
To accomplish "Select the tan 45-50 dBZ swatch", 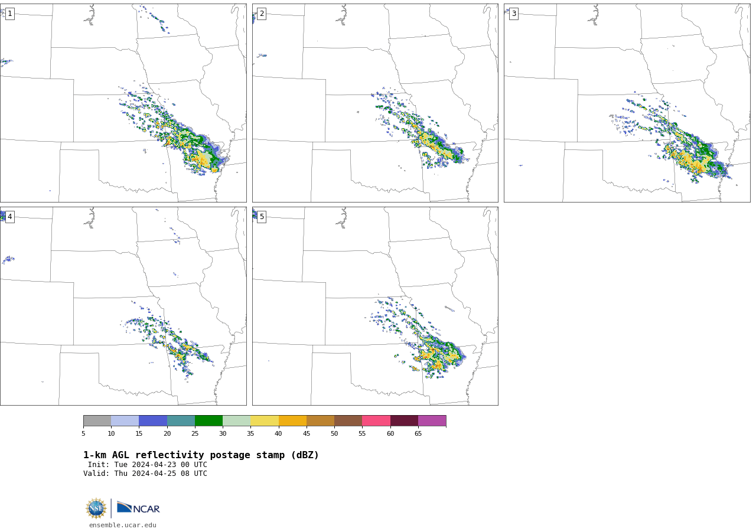I will pyautogui.click(x=320, y=421).
